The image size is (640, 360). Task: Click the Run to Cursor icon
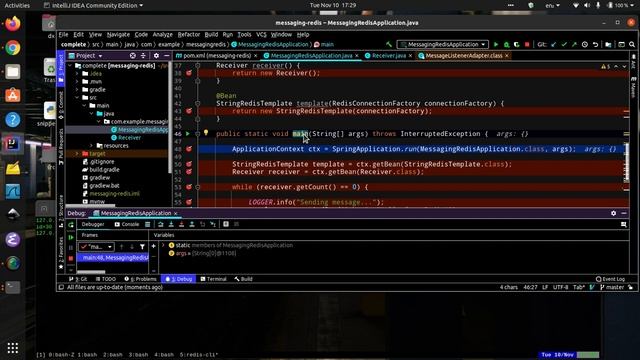[x=213, y=224]
